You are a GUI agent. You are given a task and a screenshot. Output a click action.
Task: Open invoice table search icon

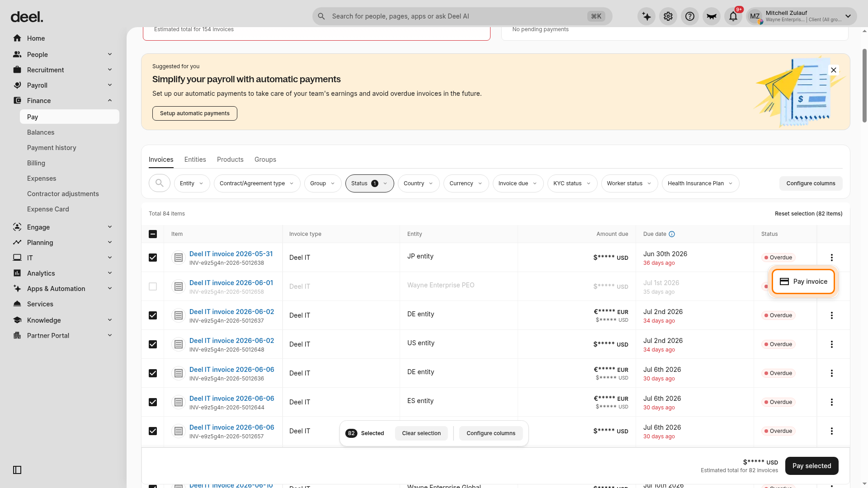point(160,183)
